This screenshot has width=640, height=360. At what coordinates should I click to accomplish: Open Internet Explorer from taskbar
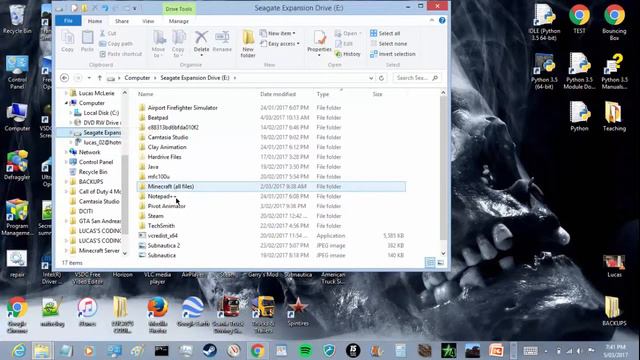click(18, 351)
